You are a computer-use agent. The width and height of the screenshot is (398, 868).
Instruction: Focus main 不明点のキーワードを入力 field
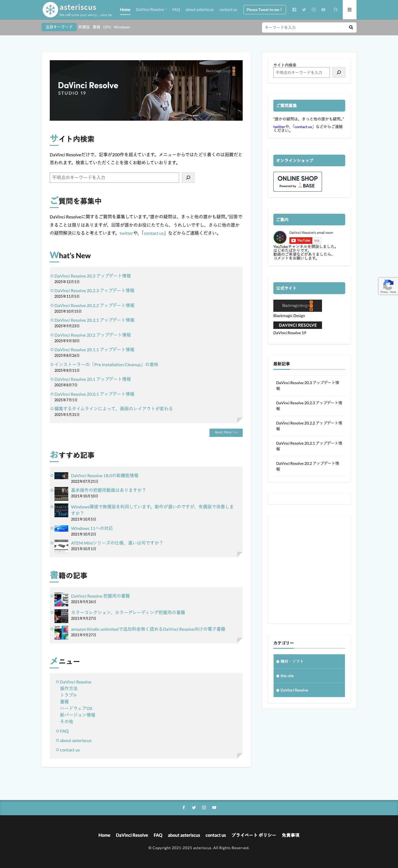click(x=114, y=178)
